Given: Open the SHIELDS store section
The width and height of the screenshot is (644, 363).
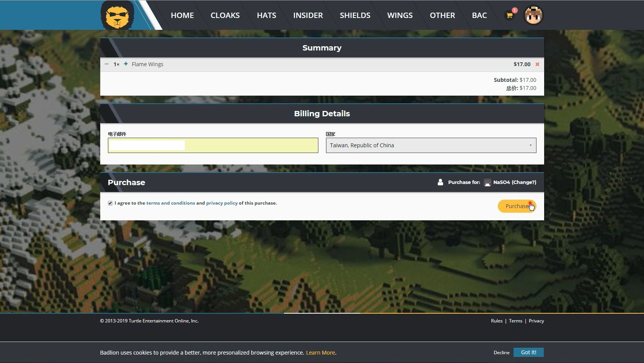Looking at the screenshot, I should [355, 15].
